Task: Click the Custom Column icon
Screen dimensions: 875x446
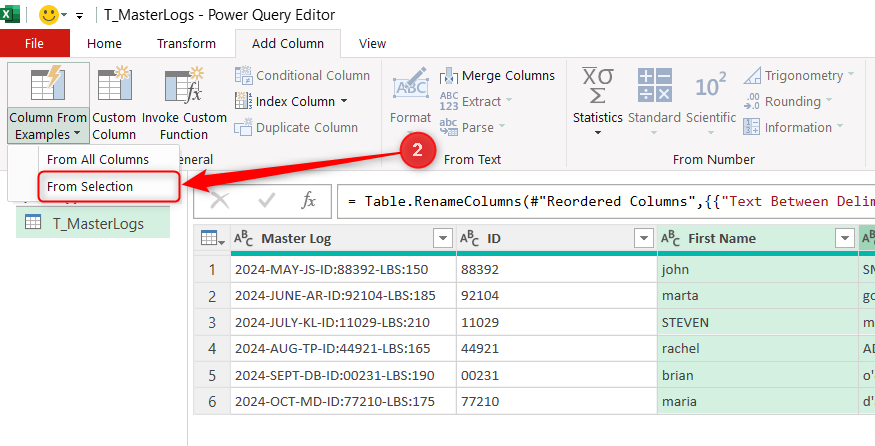Action: 114,84
